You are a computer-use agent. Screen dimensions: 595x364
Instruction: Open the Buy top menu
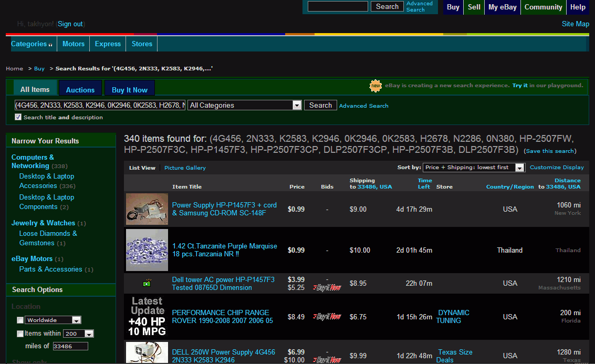(453, 7)
